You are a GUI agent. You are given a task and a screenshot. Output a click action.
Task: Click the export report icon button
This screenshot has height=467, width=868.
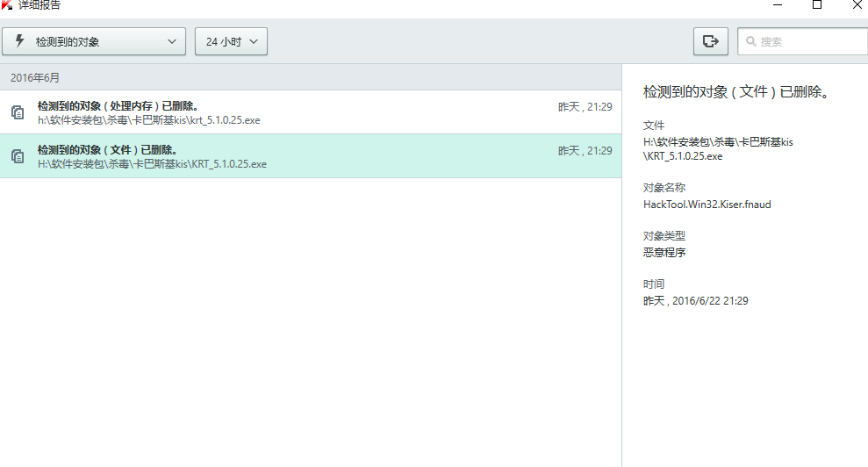[x=711, y=41]
